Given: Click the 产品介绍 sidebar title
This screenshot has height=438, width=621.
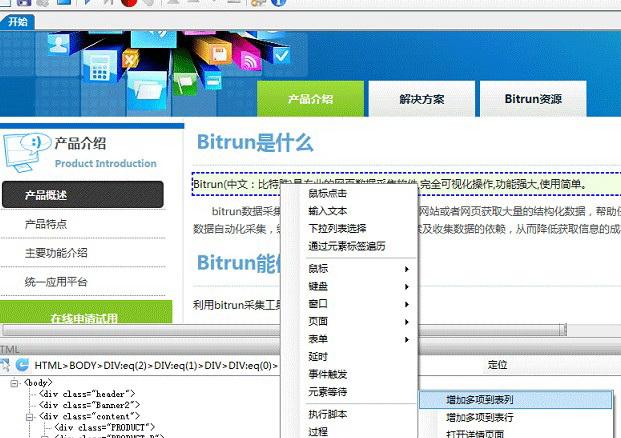Looking at the screenshot, I should 80,143.
